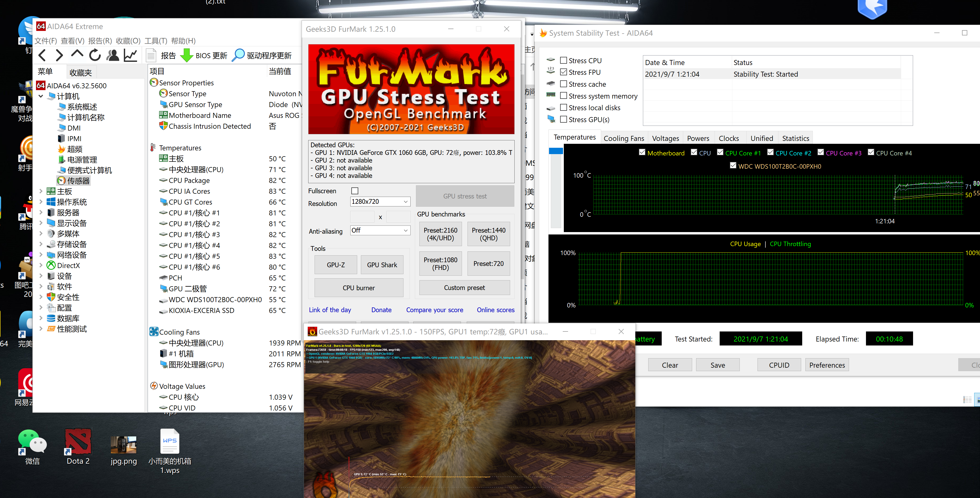Viewport: 980px width, 498px height.
Task: Click the BIOS 更新 green arrow icon
Action: point(187,56)
